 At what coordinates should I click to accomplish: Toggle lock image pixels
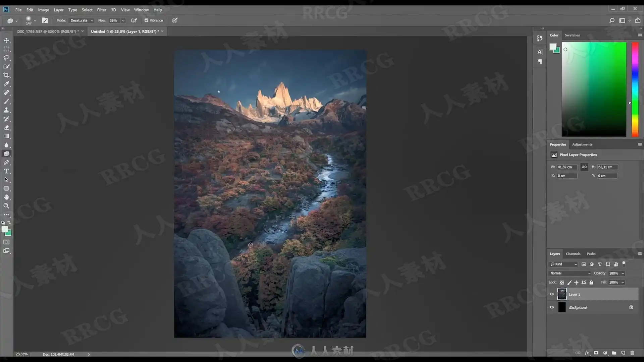tap(569, 283)
